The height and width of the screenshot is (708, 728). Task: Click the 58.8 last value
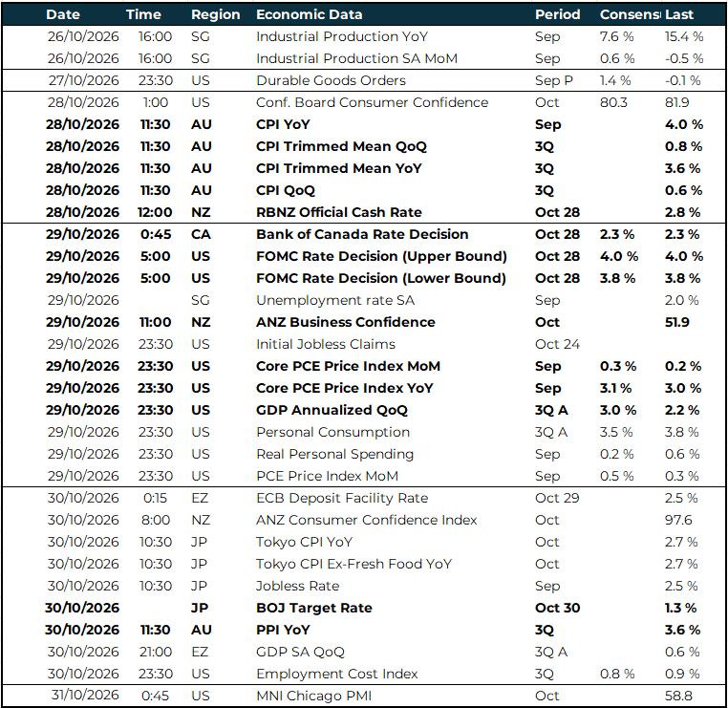(x=678, y=696)
